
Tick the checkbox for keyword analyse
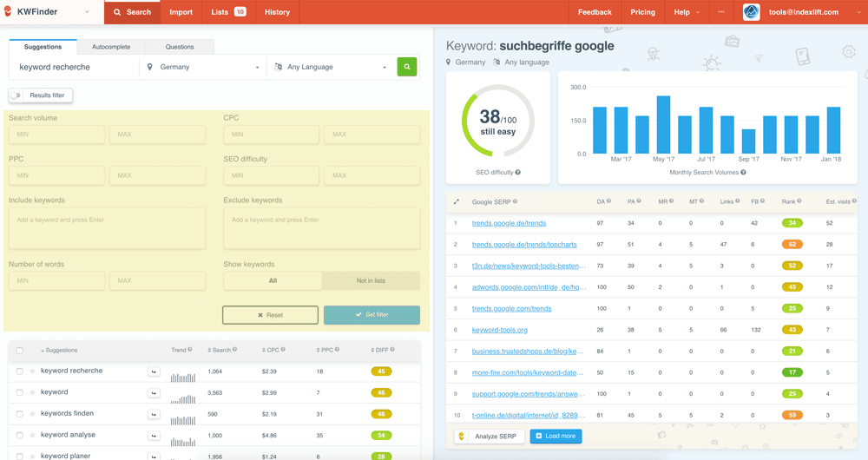pyautogui.click(x=20, y=436)
